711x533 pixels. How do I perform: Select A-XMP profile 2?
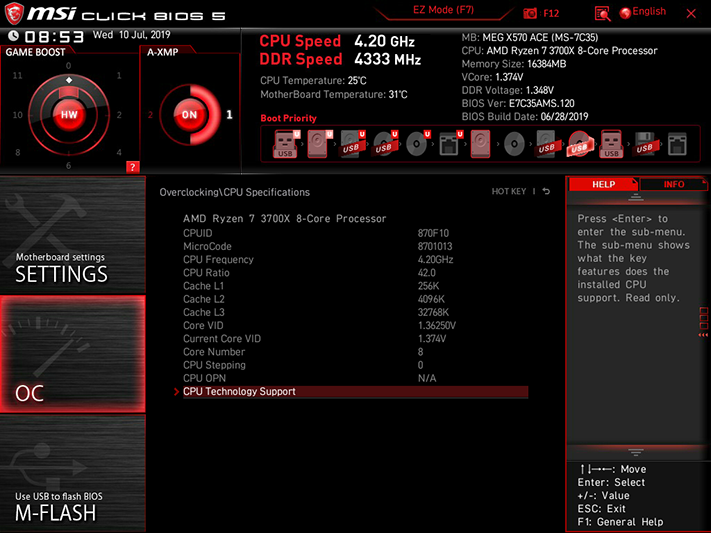tap(150, 114)
